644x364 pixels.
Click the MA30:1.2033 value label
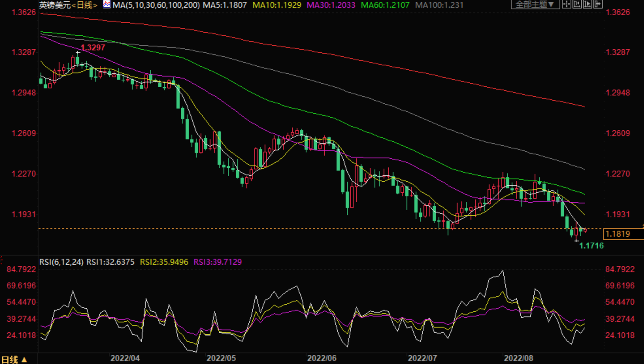point(331,5)
